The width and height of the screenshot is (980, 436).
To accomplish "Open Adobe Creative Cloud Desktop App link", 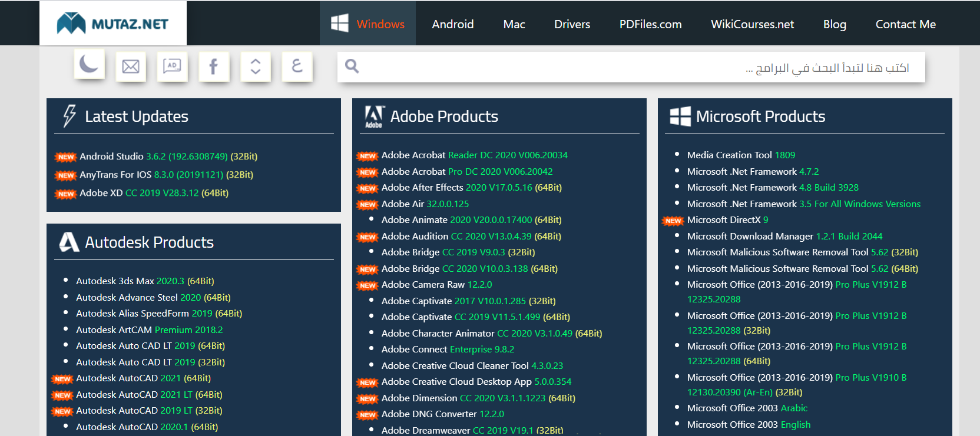I will pos(476,382).
